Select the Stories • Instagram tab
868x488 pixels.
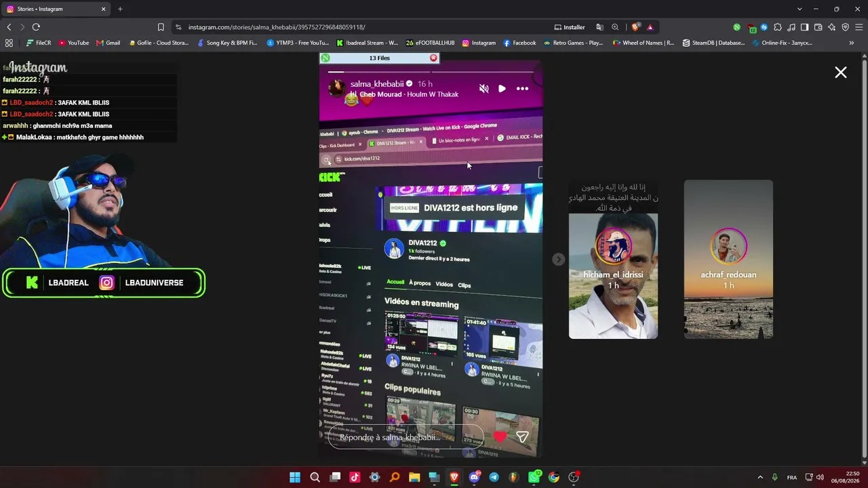(56, 9)
